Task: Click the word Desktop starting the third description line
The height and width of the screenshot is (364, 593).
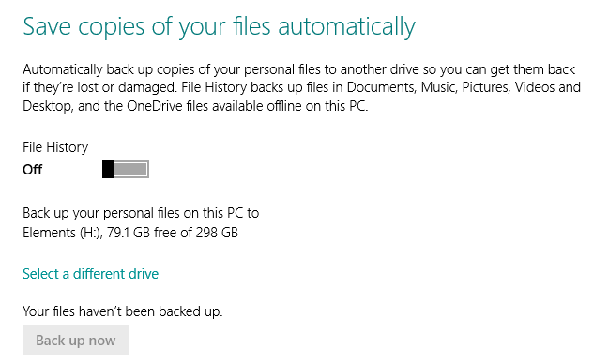Action: click(48, 106)
